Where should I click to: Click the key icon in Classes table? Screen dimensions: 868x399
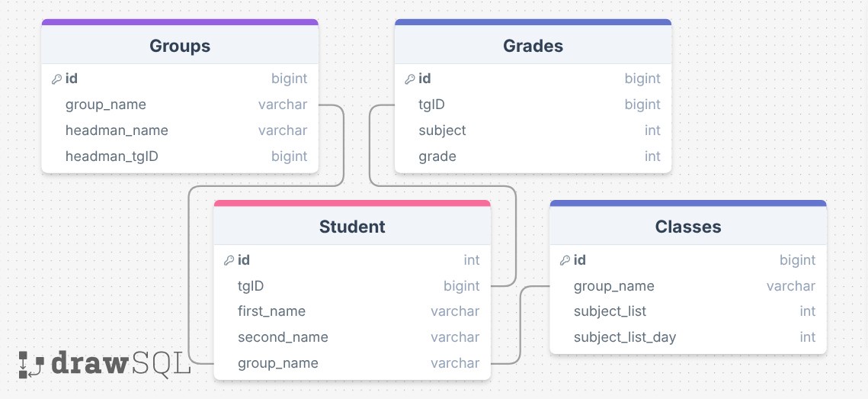[x=565, y=260]
